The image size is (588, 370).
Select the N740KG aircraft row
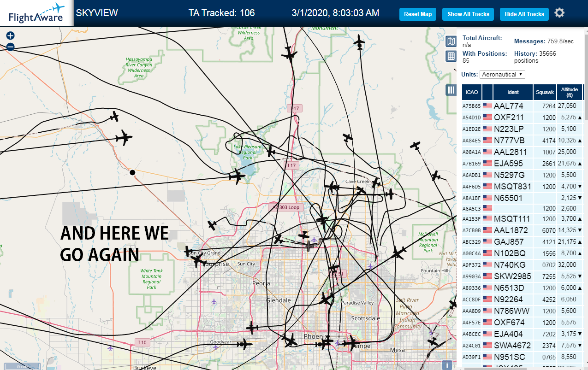(x=522, y=265)
